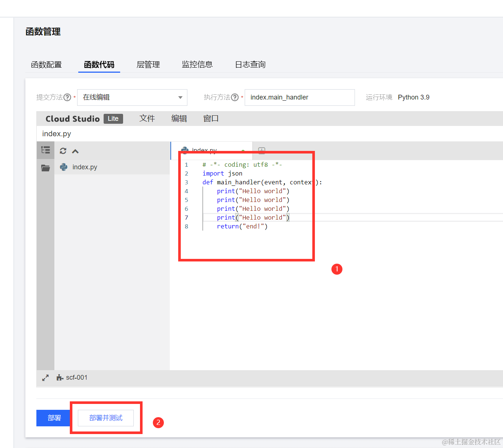The height and width of the screenshot is (448, 503).
Task: Select index.py in the file tree
Action: pyautogui.click(x=85, y=167)
